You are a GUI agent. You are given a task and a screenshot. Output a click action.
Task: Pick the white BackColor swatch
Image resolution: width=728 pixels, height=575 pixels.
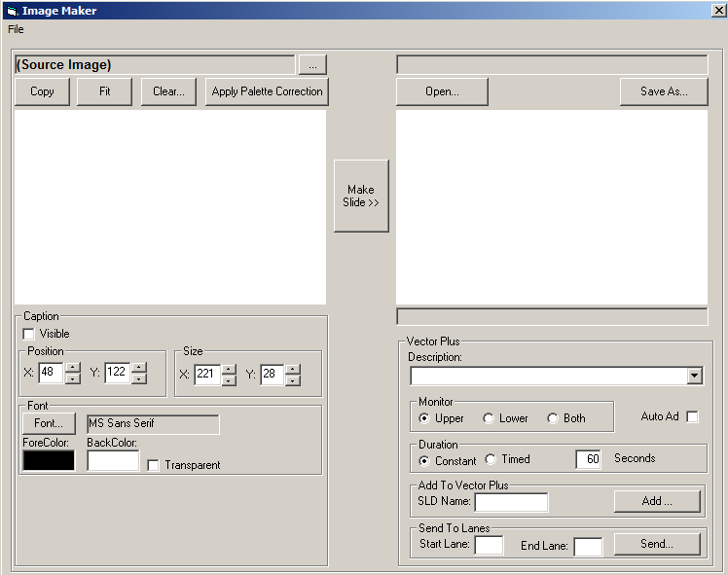(113, 461)
